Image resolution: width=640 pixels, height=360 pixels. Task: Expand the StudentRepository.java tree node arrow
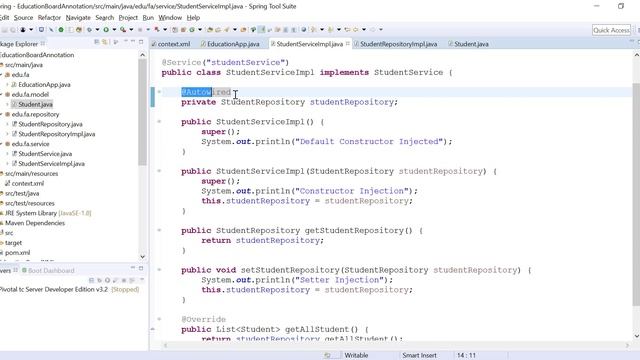click(7, 124)
